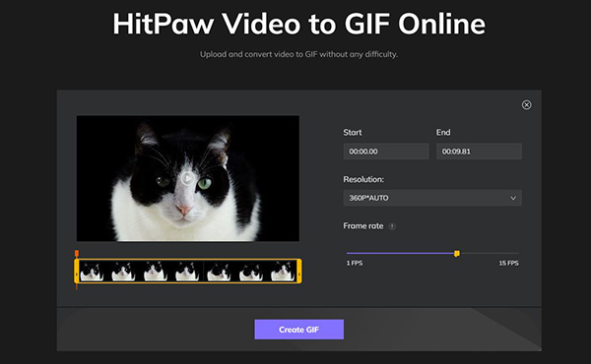
Task: Play the cat video preview
Action: coord(187,178)
